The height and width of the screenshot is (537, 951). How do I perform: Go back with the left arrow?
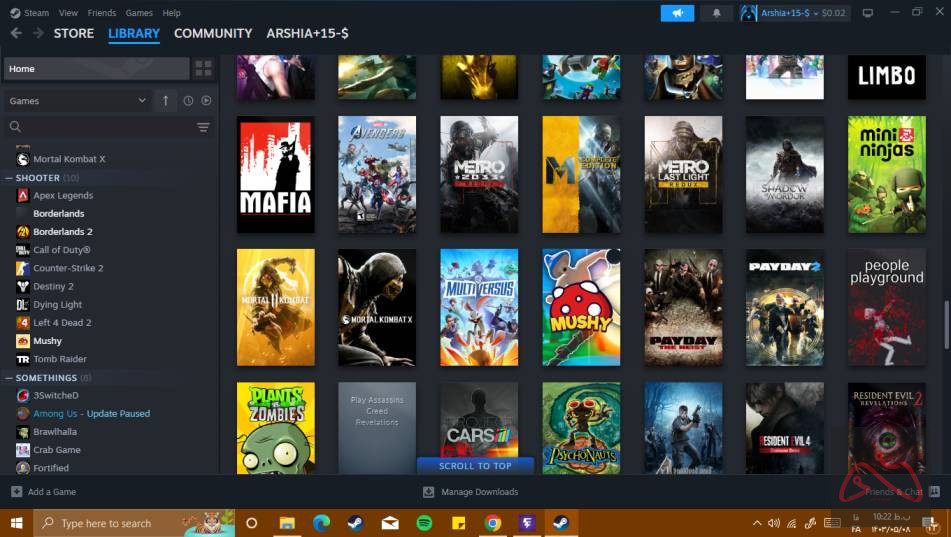(x=16, y=33)
